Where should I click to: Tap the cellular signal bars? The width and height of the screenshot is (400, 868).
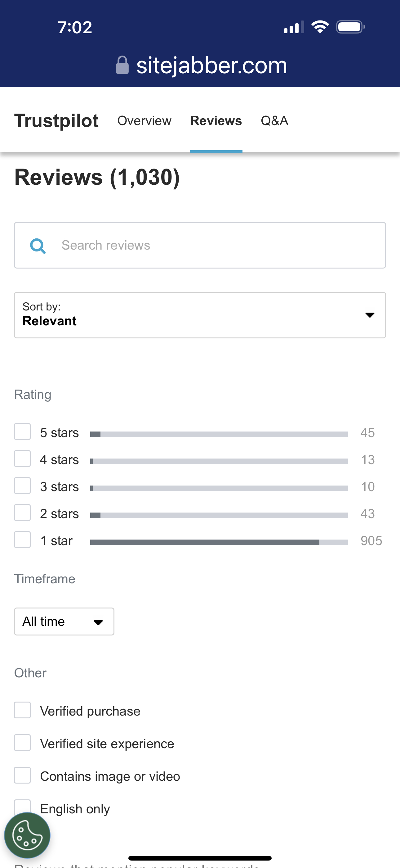294,27
